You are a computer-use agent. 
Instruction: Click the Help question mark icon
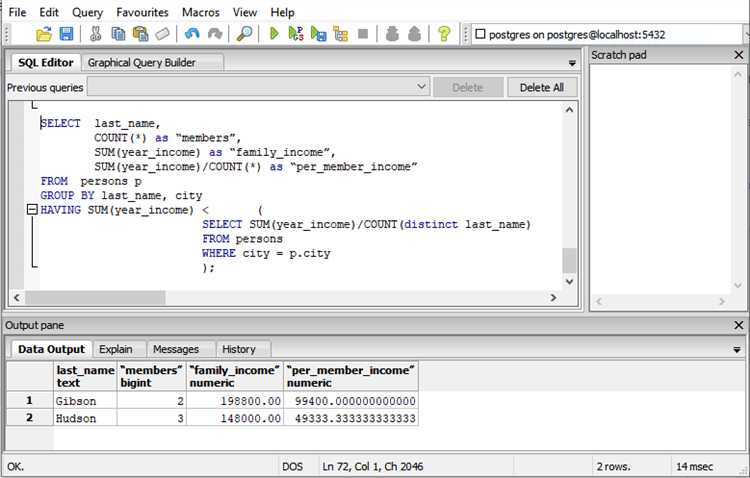pos(444,34)
